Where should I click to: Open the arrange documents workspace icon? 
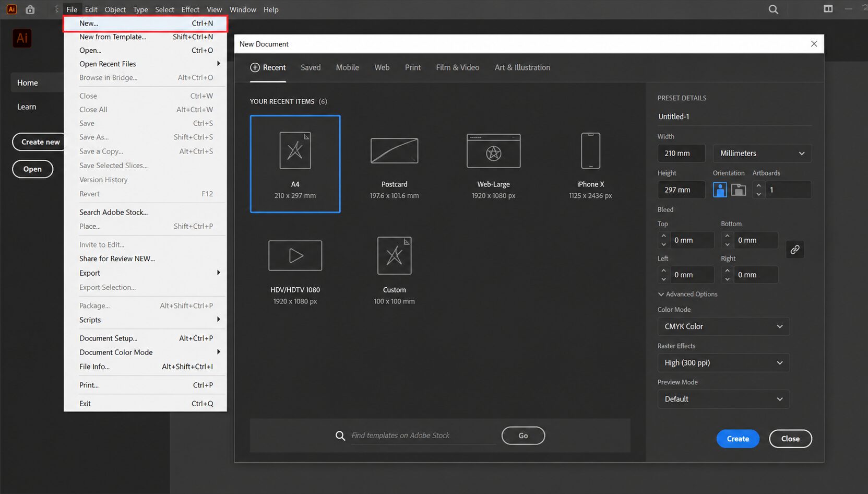click(x=828, y=9)
